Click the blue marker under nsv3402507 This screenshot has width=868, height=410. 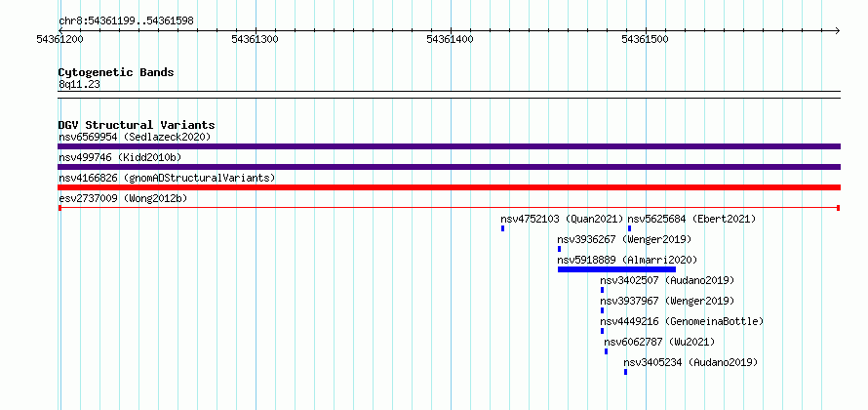603,290
